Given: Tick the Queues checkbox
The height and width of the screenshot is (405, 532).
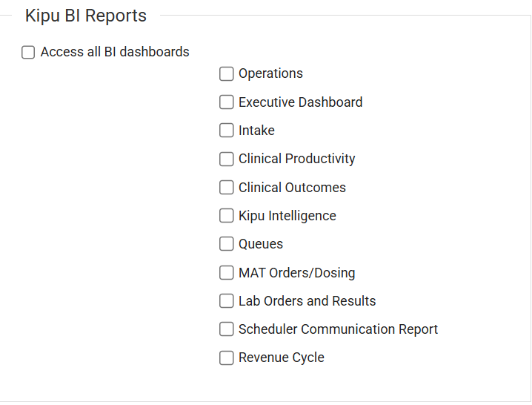Looking at the screenshot, I should coord(227,244).
